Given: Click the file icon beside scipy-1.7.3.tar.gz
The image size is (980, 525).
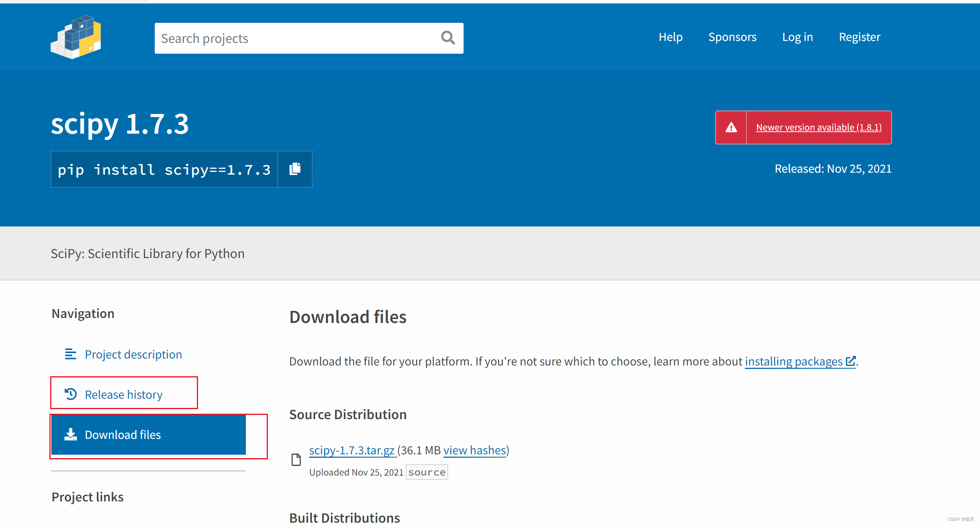Looking at the screenshot, I should (296, 460).
